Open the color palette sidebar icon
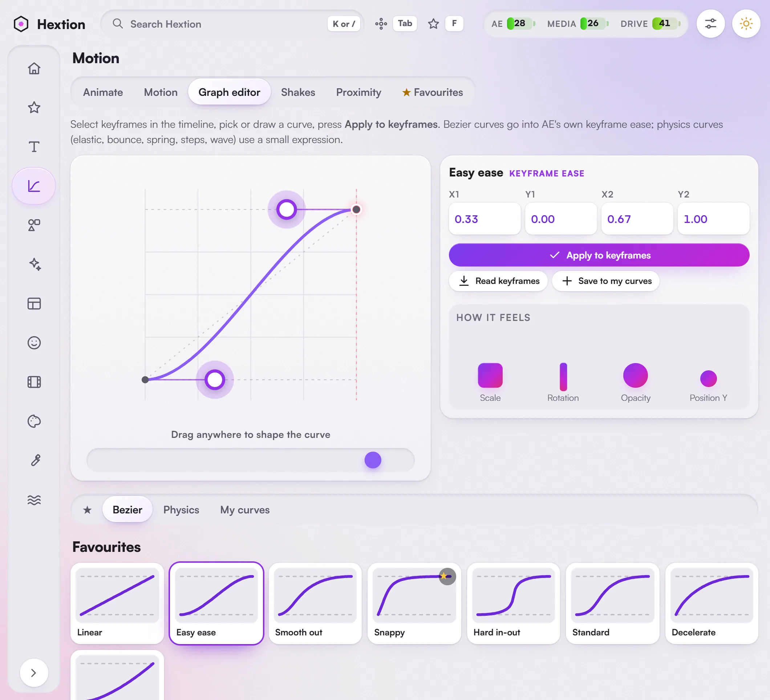This screenshot has height=700, width=770. (34, 421)
